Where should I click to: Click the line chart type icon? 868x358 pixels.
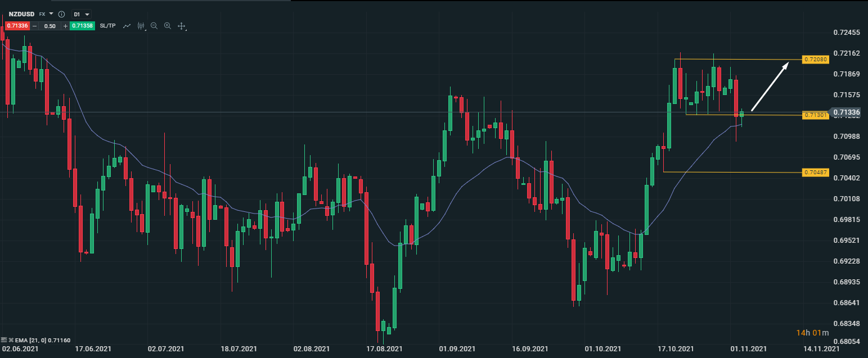[127, 26]
